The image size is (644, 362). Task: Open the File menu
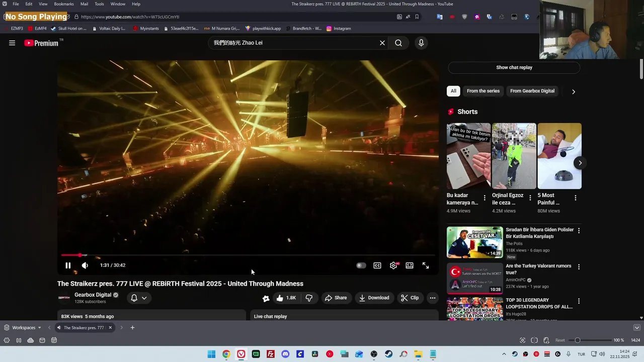click(x=16, y=4)
